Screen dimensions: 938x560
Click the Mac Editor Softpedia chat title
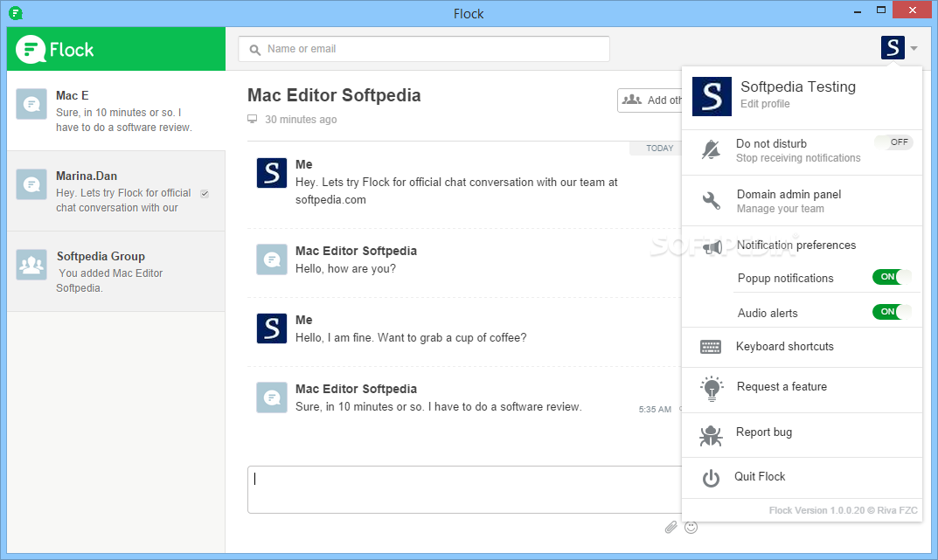point(334,95)
